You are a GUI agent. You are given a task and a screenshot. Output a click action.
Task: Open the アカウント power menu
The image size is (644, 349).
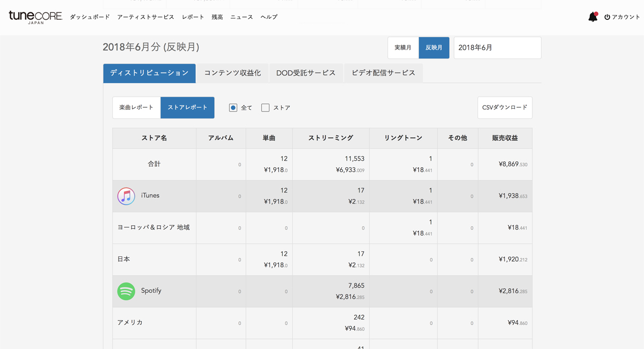pyautogui.click(x=622, y=17)
